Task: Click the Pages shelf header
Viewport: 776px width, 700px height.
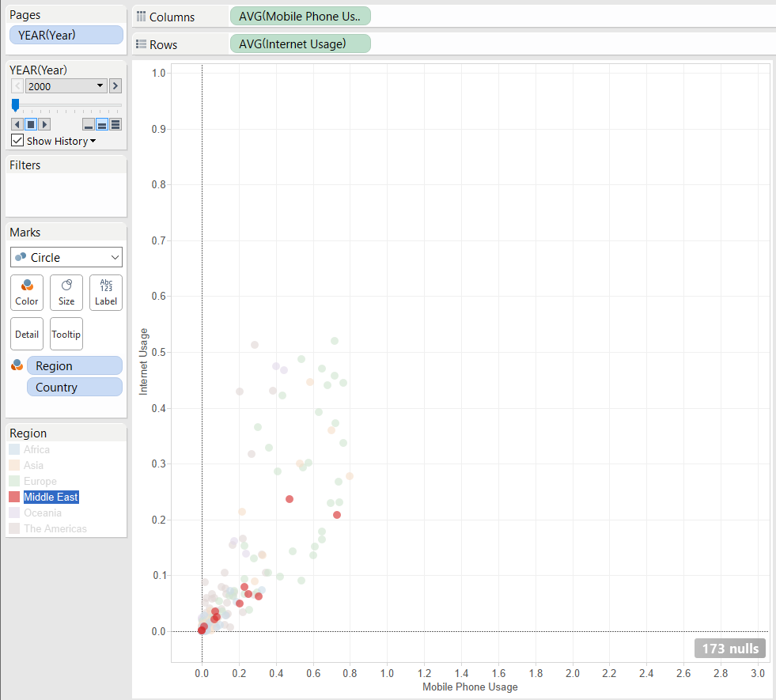Action: [25, 15]
